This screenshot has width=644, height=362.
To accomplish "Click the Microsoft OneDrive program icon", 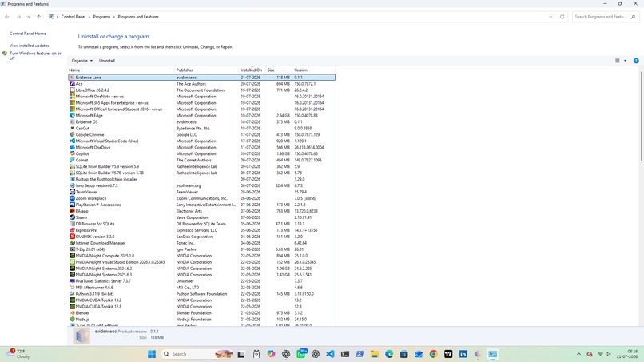I will (72, 147).
